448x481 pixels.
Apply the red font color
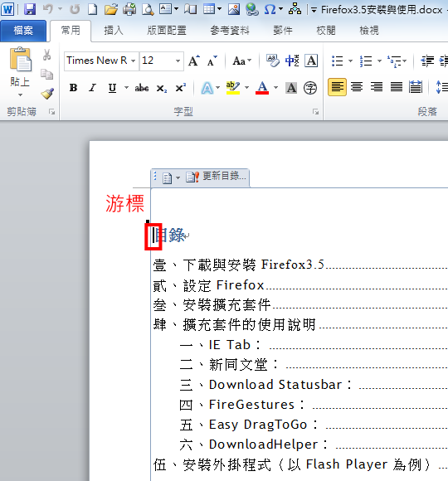click(x=262, y=88)
